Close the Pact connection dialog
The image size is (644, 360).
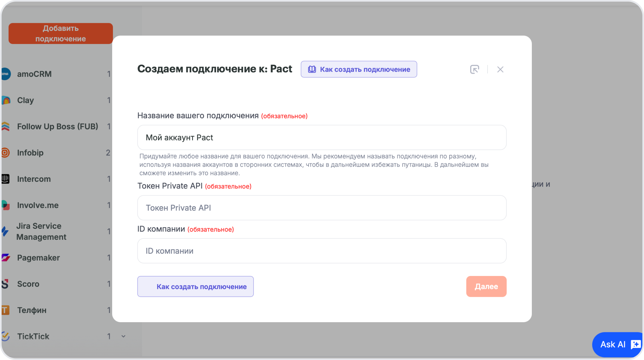pos(500,70)
